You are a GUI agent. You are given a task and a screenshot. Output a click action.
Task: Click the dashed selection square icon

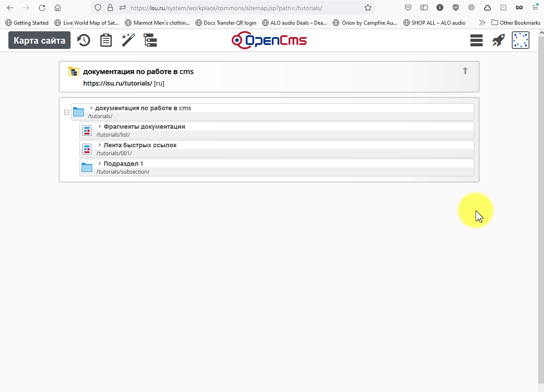tap(520, 40)
